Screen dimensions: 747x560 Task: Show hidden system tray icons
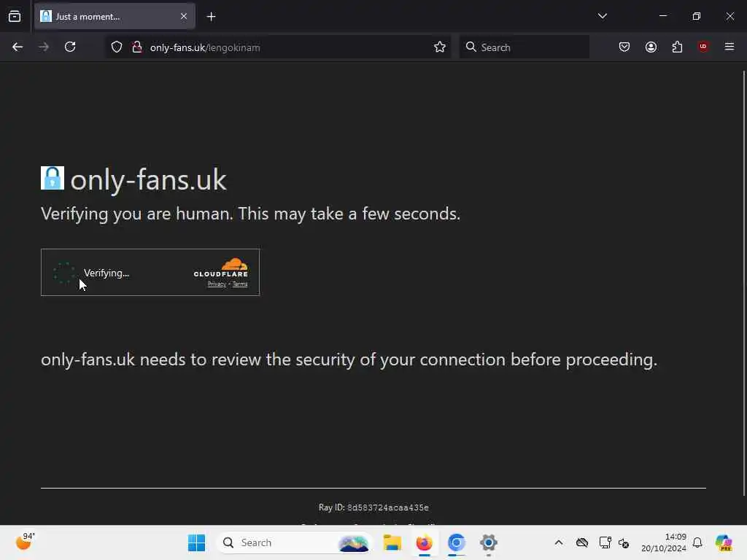click(559, 542)
